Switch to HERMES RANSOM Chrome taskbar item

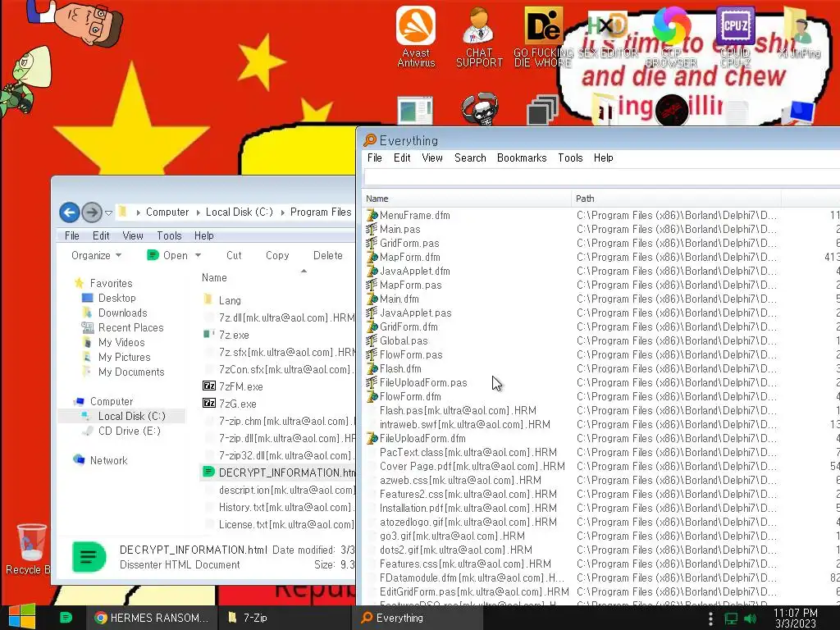click(151, 618)
